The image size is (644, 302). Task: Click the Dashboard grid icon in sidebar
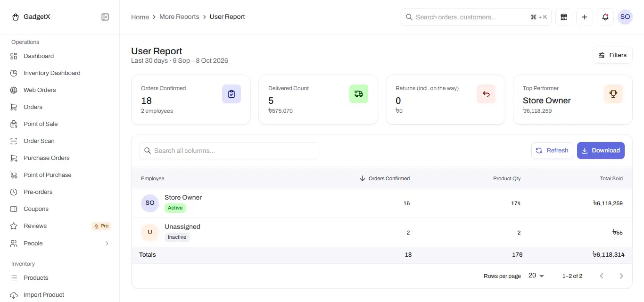[x=14, y=56]
